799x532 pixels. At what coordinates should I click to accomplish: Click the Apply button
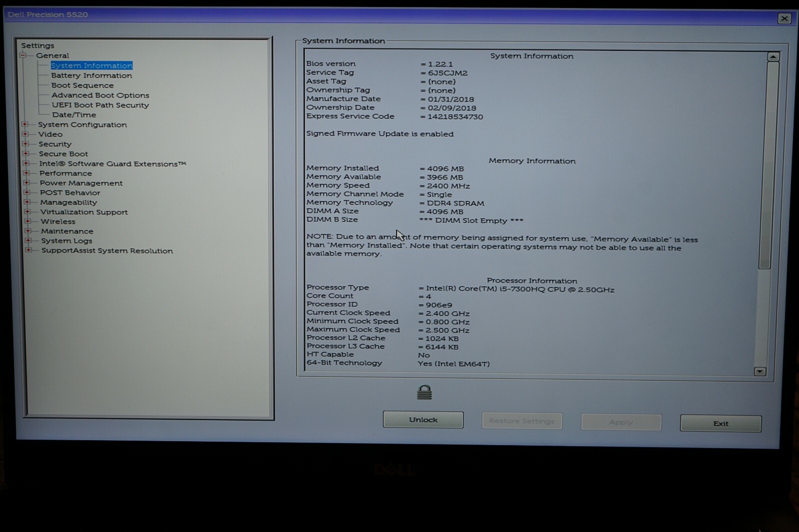click(x=621, y=422)
